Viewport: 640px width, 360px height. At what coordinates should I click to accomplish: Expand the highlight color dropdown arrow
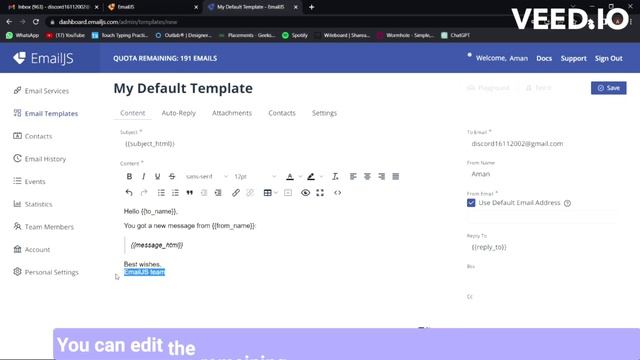321,176
